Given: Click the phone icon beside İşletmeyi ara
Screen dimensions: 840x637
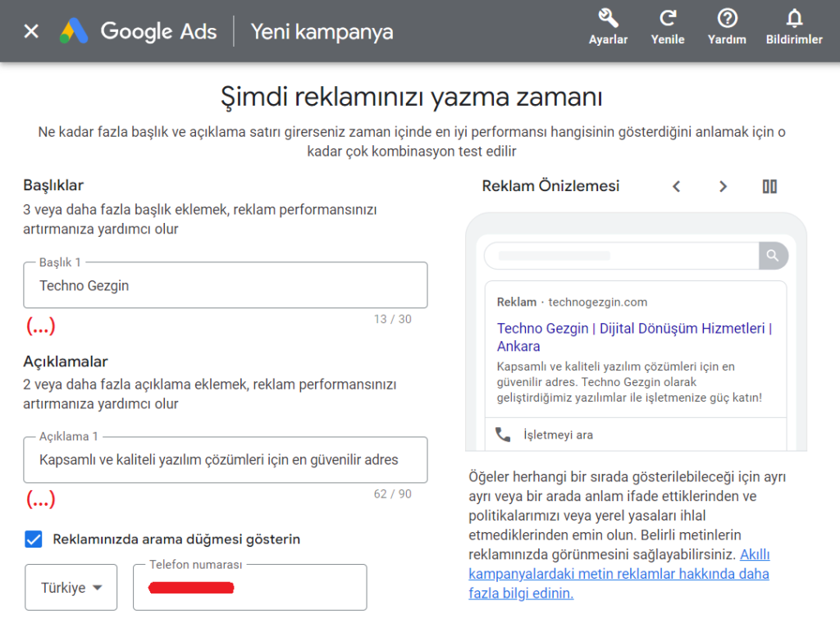Looking at the screenshot, I should pos(503,435).
